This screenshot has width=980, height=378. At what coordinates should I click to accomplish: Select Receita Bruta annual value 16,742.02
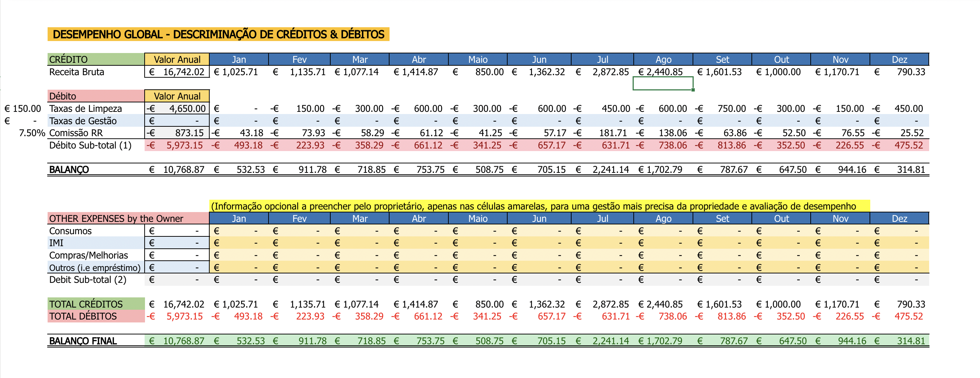point(177,72)
